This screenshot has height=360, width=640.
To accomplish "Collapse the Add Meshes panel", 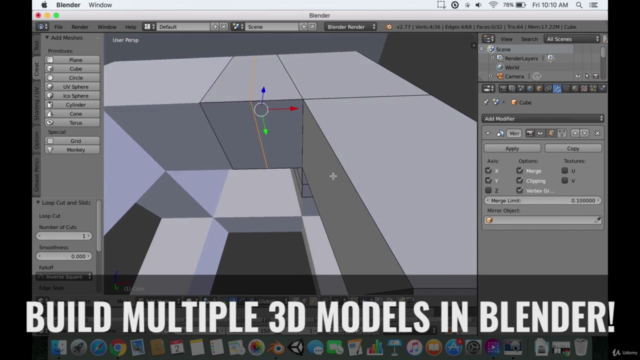I will (47, 38).
